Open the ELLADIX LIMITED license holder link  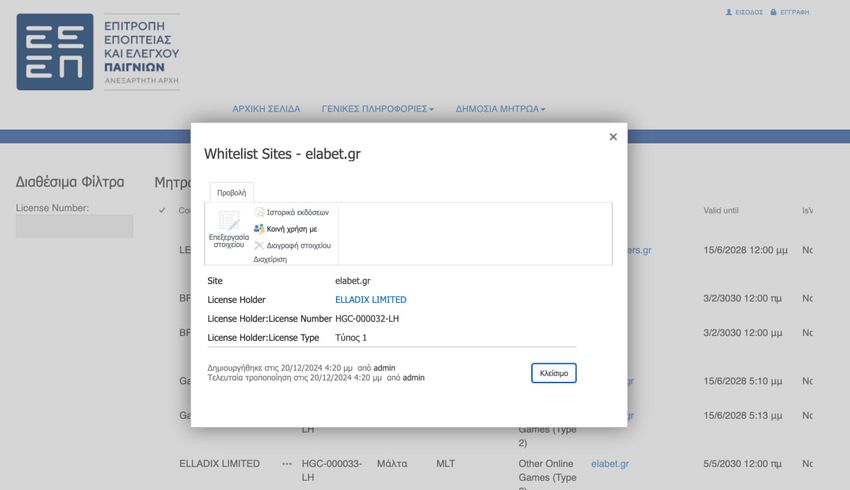(371, 300)
